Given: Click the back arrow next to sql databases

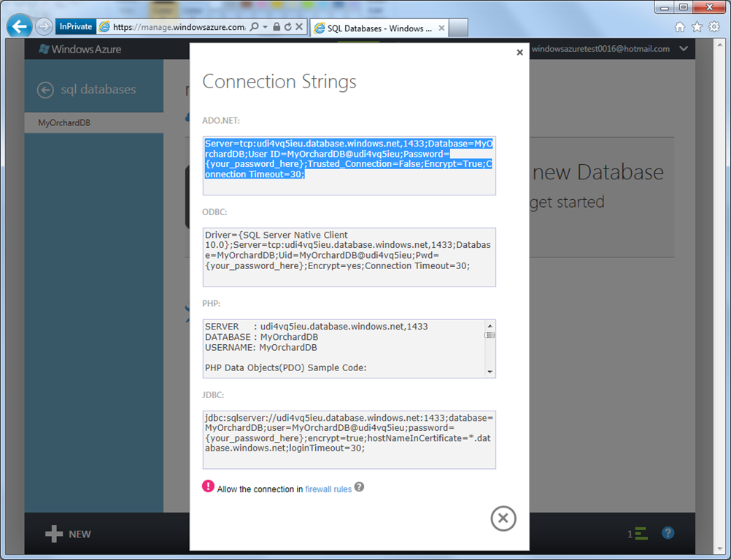Looking at the screenshot, I should [x=45, y=90].
